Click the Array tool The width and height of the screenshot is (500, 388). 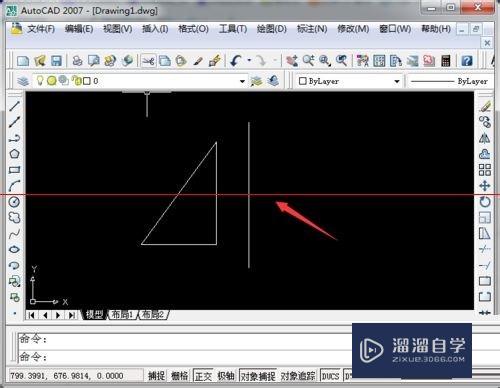coord(485,170)
